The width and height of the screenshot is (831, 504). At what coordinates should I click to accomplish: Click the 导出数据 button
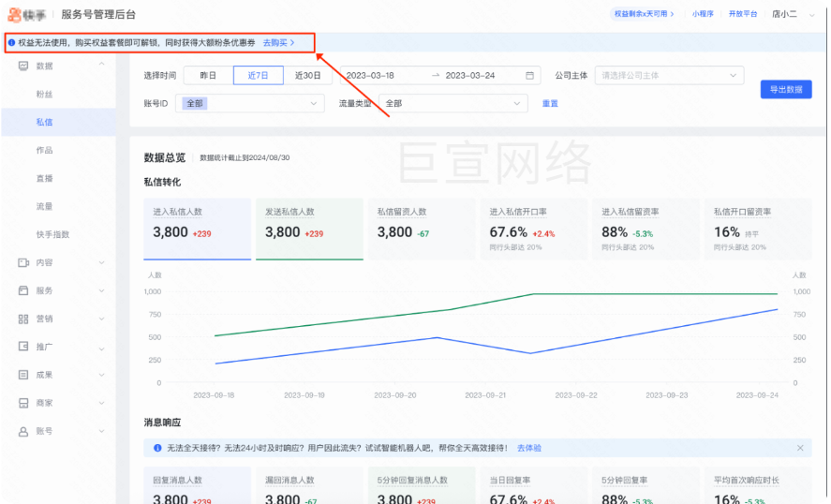(786, 89)
